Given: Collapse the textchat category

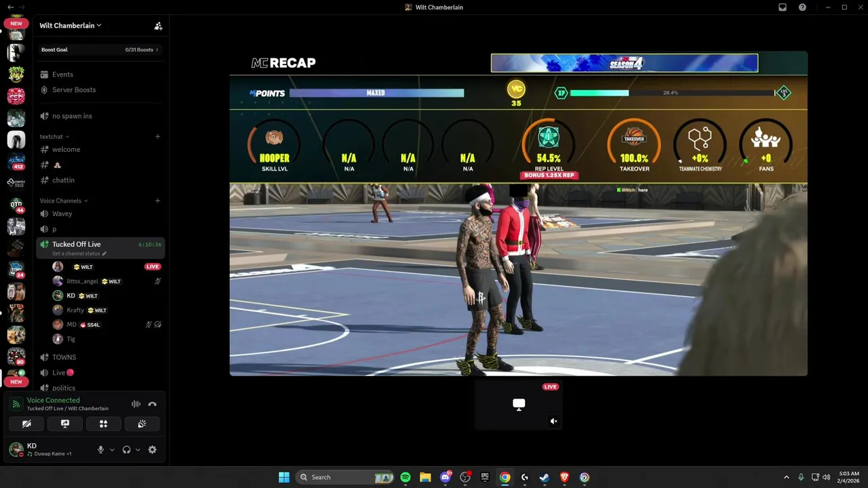Looking at the screenshot, I should (54, 137).
